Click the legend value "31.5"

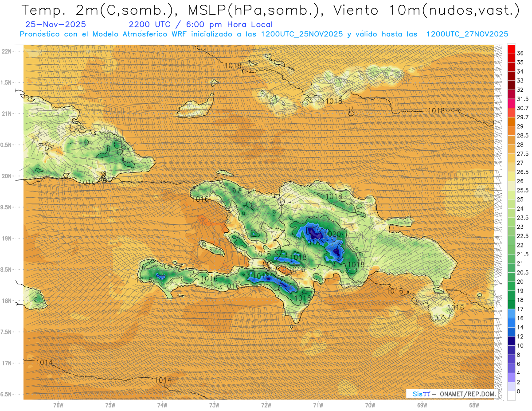click(x=522, y=99)
